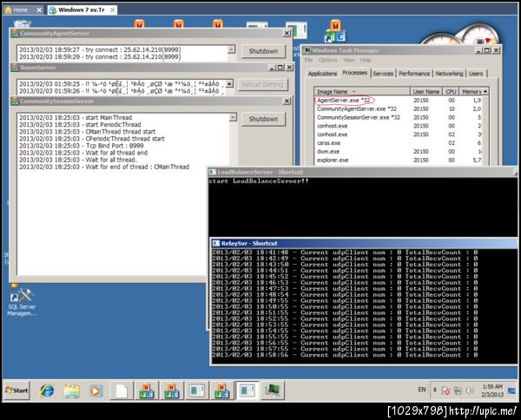521x420 pixels.
Task: Open Task Manager File menu
Action: [x=308, y=60]
